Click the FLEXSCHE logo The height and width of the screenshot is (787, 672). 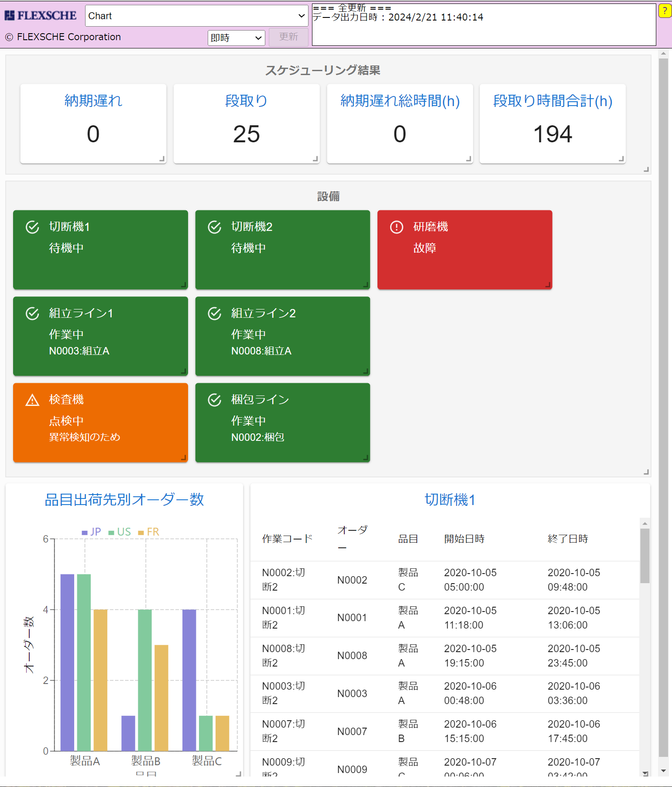[41, 16]
